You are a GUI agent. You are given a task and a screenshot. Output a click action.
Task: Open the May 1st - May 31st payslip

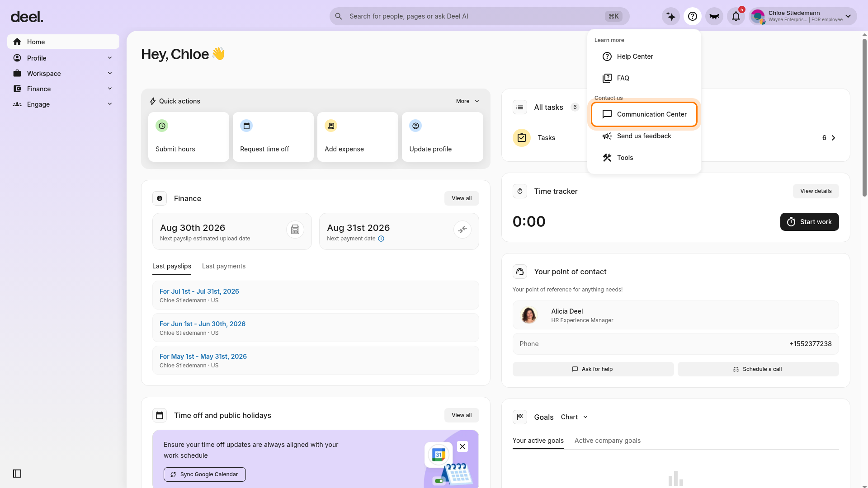point(316,360)
